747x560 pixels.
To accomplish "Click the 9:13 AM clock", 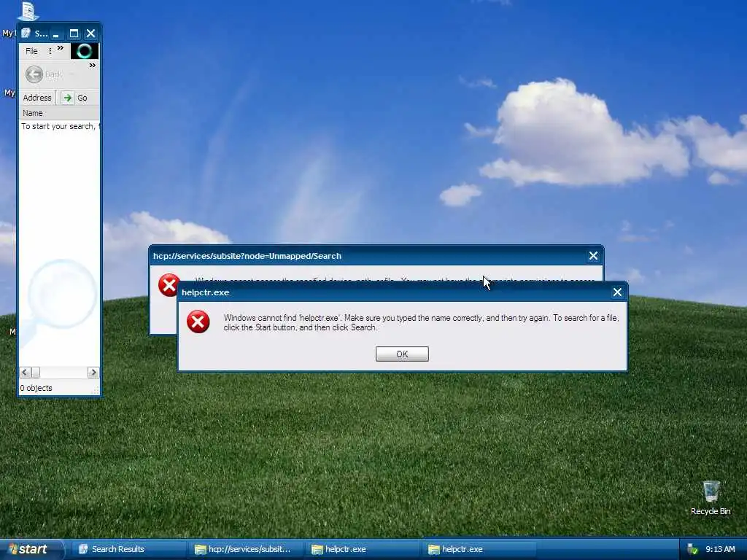I will pyautogui.click(x=720, y=550).
